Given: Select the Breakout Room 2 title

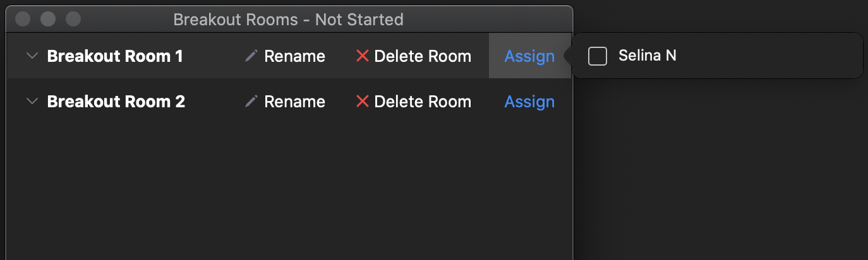Looking at the screenshot, I should pyautogui.click(x=116, y=102).
